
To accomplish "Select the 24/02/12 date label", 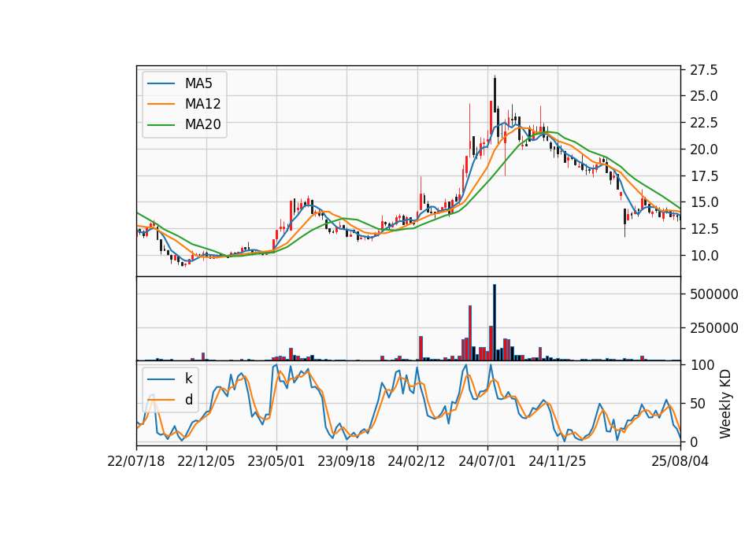I will 417,461.
